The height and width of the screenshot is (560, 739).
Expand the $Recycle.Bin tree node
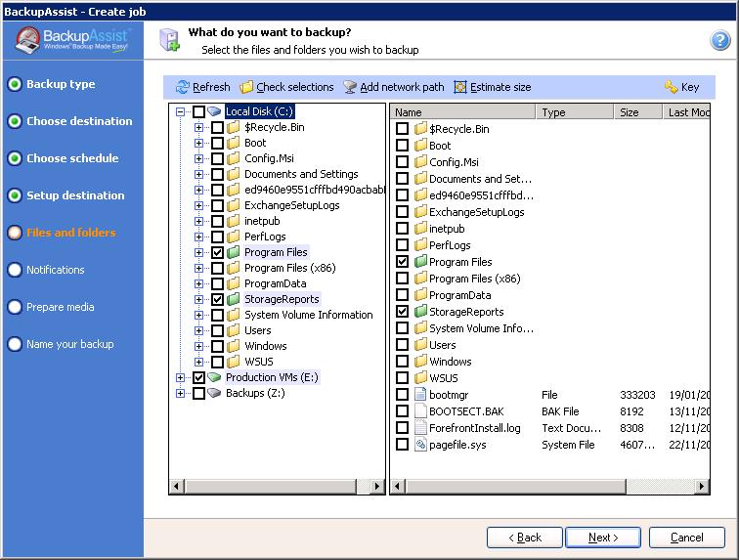tap(198, 127)
